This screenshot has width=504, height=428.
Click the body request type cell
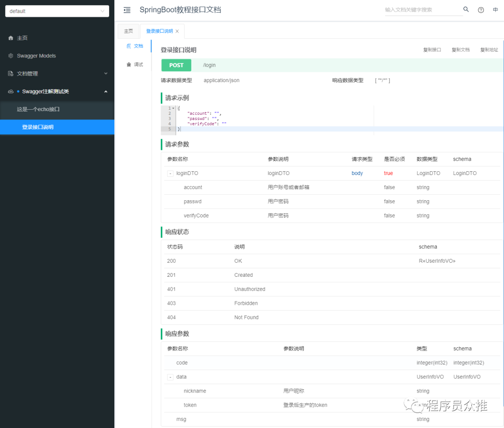click(357, 173)
